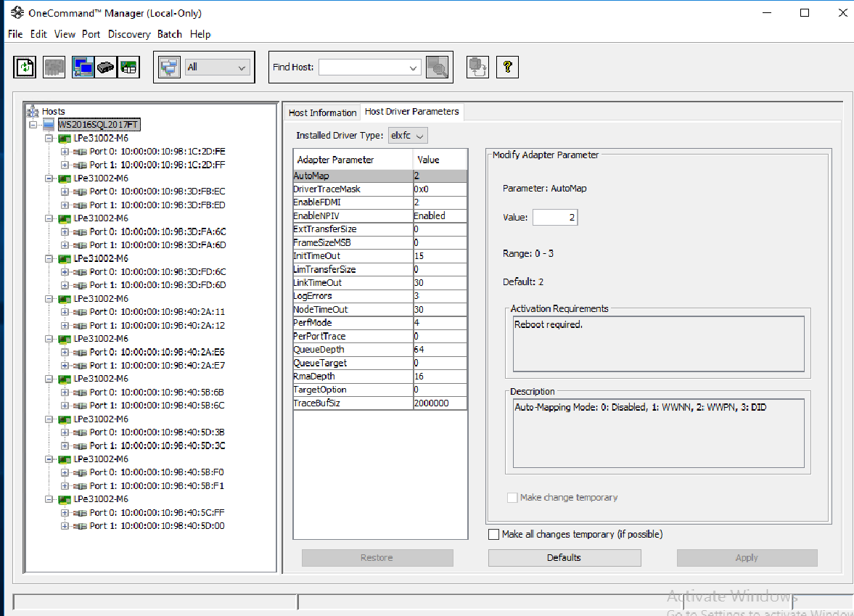Select the adapter-centric view icon

(x=105, y=67)
